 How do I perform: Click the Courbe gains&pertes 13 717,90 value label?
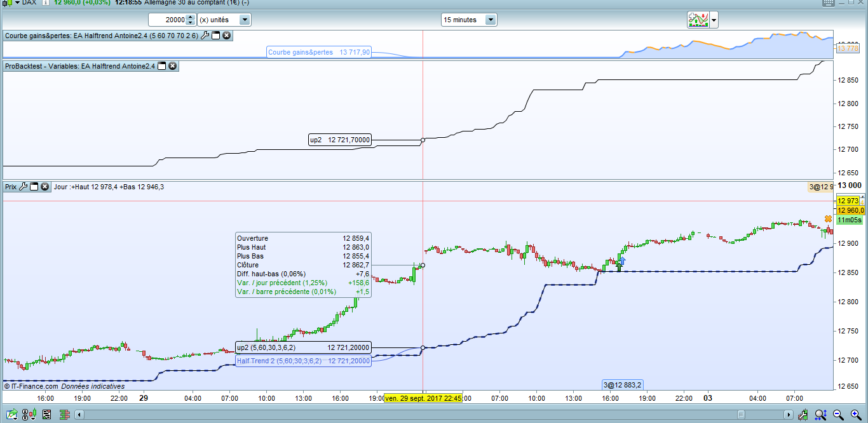(x=318, y=52)
